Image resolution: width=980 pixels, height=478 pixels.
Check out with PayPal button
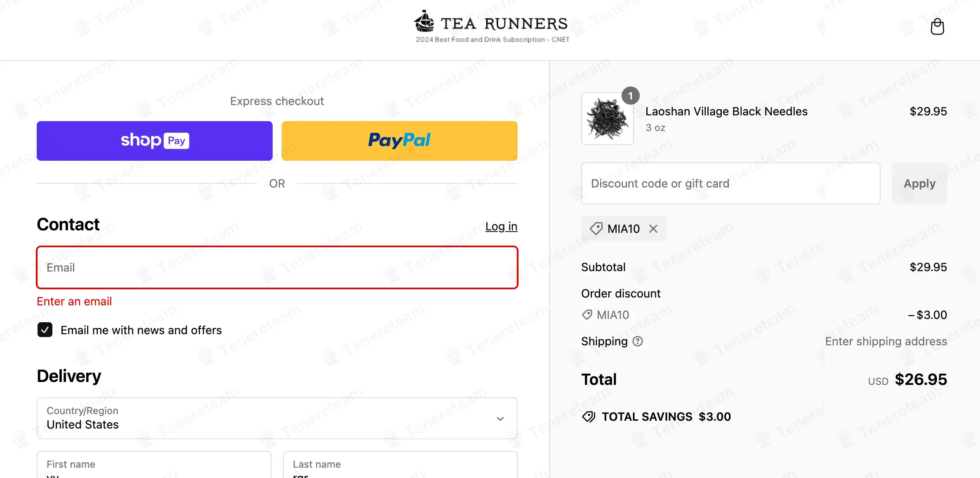pyautogui.click(x=399, y=141)
